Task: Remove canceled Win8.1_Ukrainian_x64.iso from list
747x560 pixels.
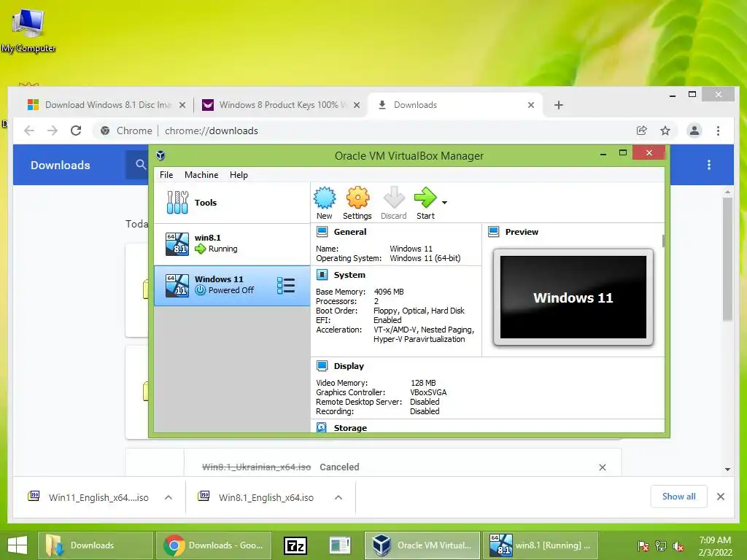Action: point(602,467)
